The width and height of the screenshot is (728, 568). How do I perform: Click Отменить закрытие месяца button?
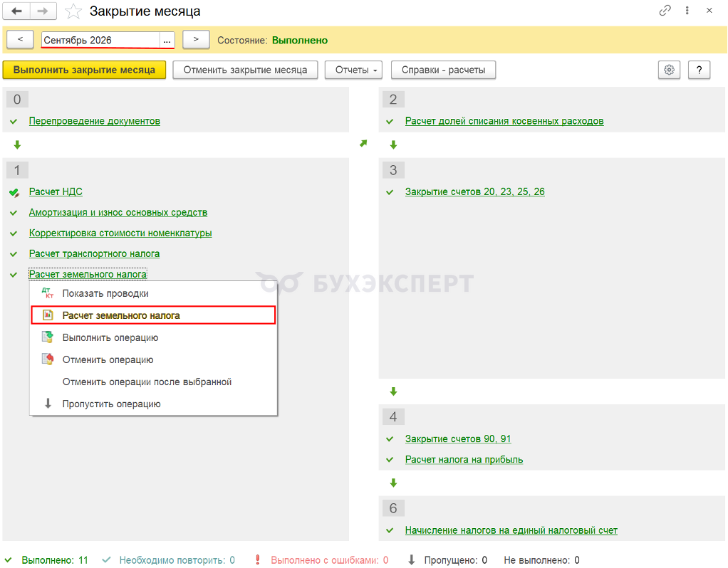click(x=245, y=70)
